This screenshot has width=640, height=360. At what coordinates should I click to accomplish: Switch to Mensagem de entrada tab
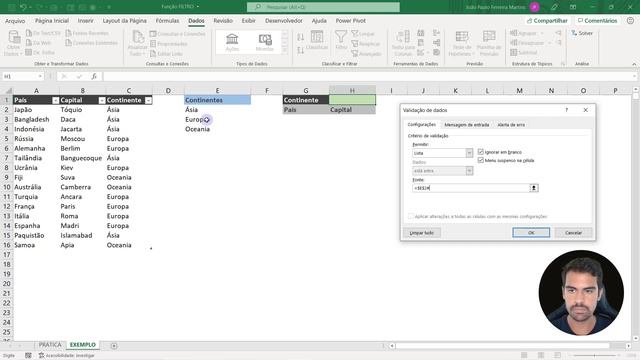[467, 125]
